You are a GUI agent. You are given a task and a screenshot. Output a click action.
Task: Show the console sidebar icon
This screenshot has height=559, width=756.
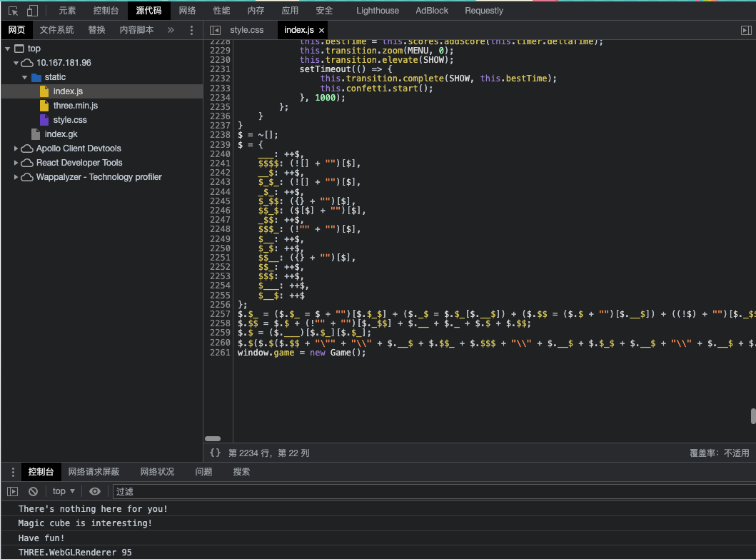(x=13, y=491)
